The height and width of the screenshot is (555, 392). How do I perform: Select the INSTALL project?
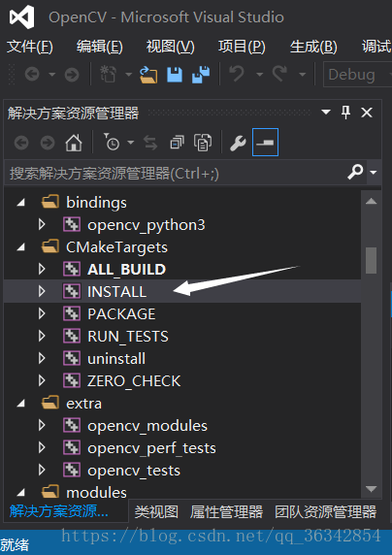click(x=116, y=291)
